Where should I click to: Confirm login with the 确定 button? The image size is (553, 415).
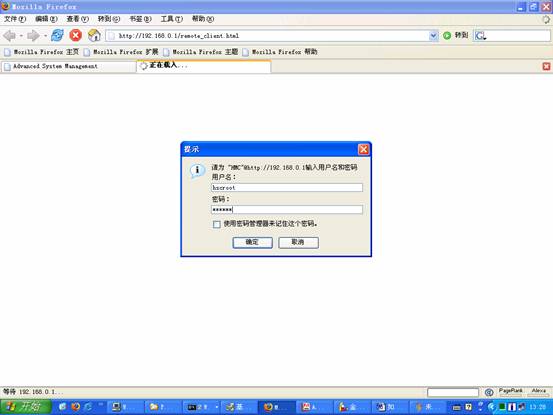253,242
